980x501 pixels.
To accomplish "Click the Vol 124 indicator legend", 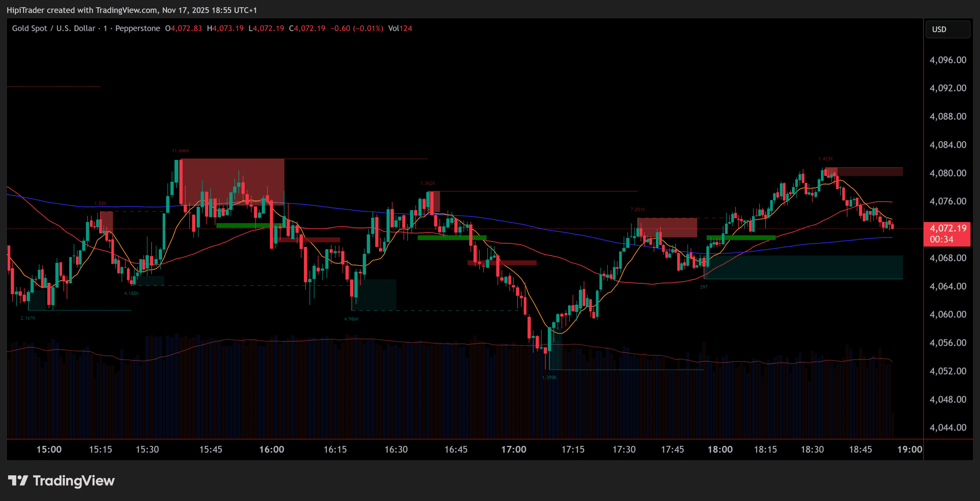I will [400, 28].
